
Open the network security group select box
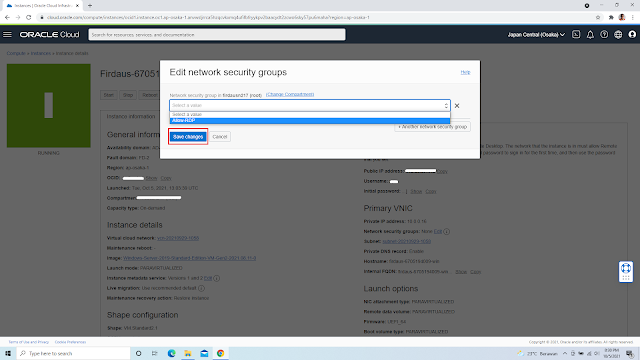310,105
